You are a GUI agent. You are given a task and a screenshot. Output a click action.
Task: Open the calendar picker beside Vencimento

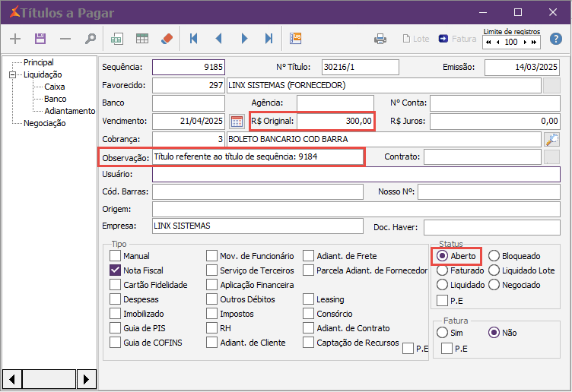tap(237, 121)
